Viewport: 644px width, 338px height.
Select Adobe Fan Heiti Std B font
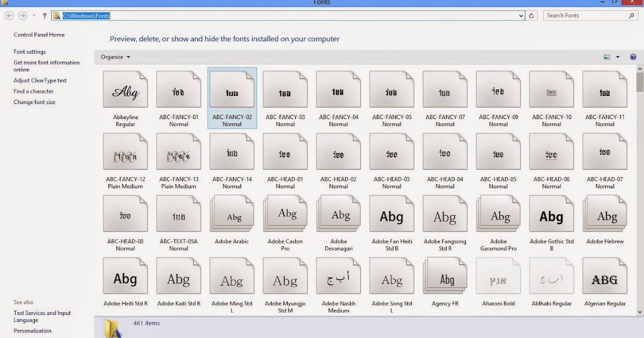point(392,214)
